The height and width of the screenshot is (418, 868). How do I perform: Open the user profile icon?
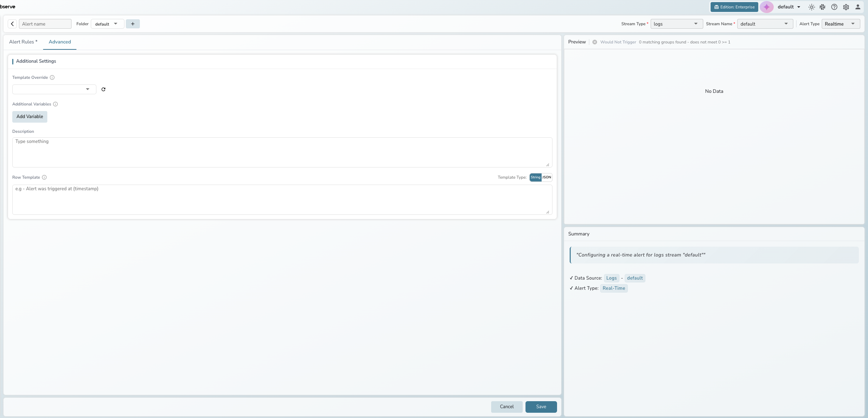tap(858, 7)
